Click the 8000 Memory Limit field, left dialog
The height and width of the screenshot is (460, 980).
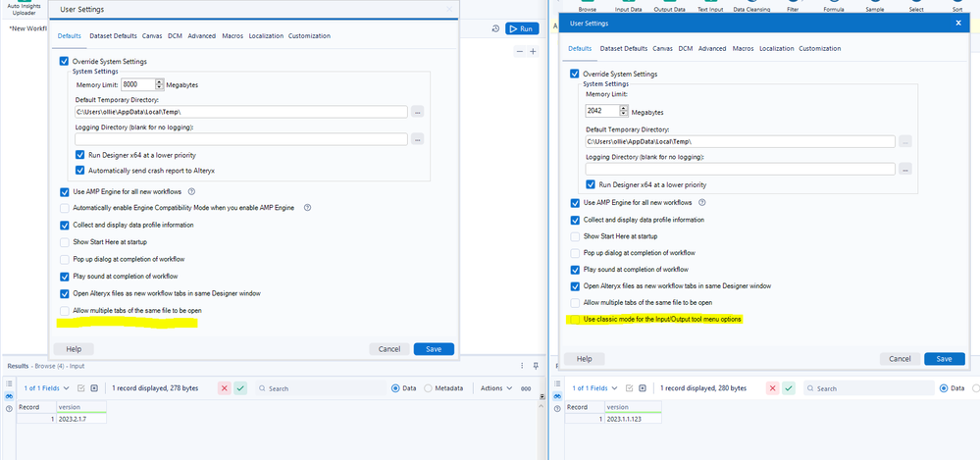138,84
